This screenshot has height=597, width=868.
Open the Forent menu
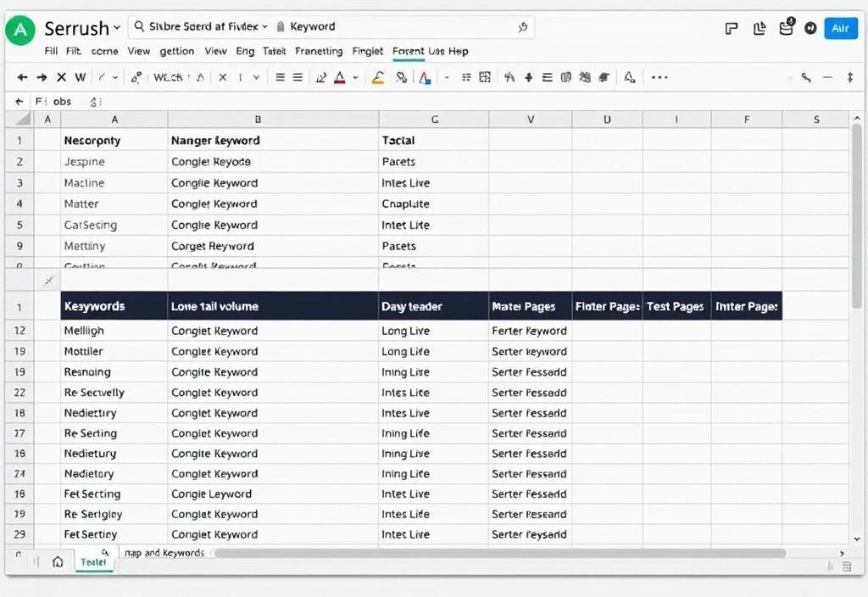[x=408, y=51]
